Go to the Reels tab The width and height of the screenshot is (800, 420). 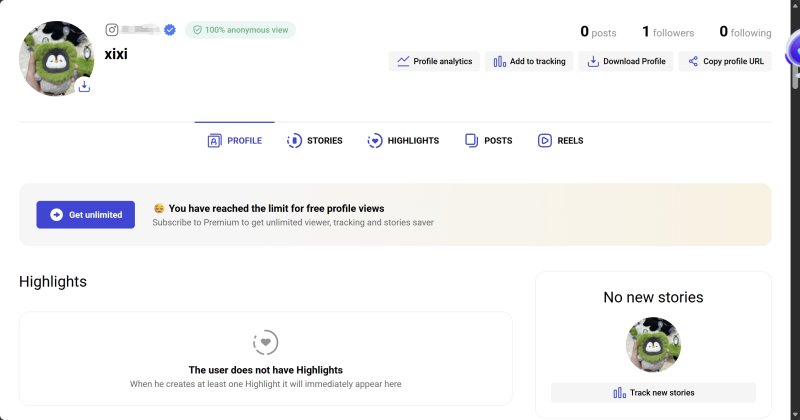coord(560,140)
